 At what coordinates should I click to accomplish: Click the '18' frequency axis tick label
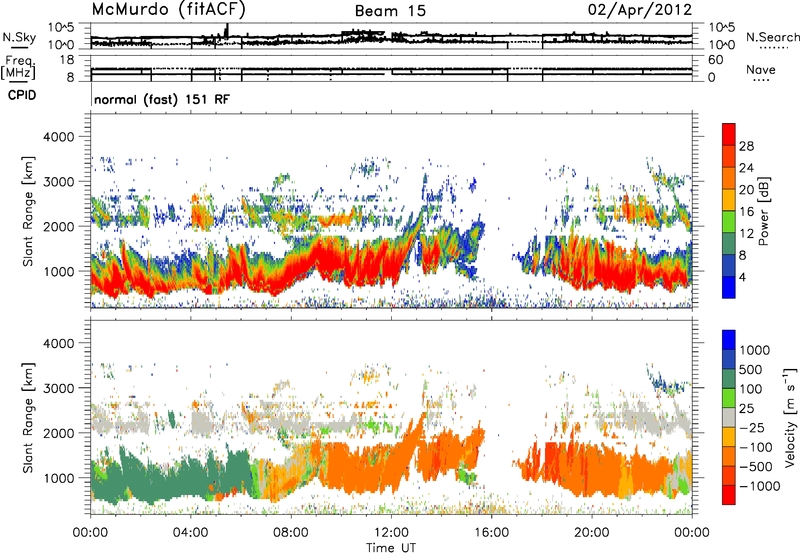(66, 60)
